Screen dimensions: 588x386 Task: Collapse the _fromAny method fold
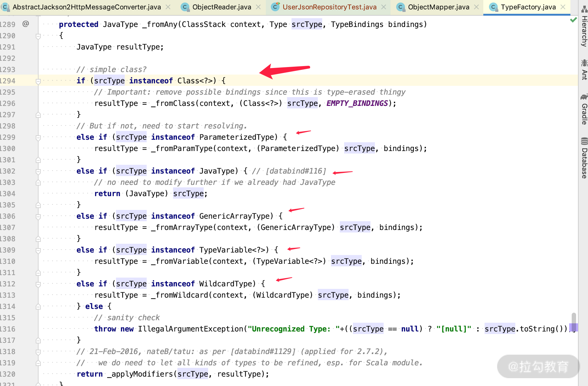38,36
